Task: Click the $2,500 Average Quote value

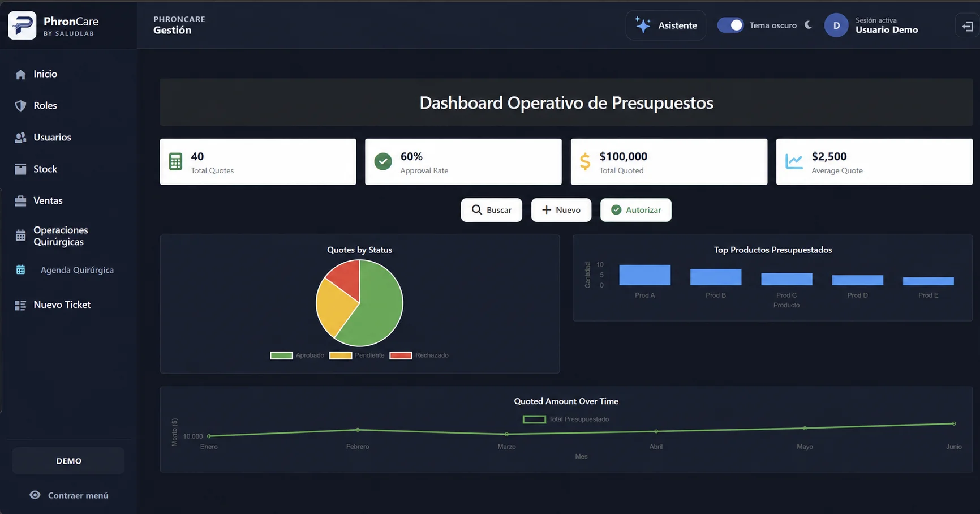Action: [829, 157]
